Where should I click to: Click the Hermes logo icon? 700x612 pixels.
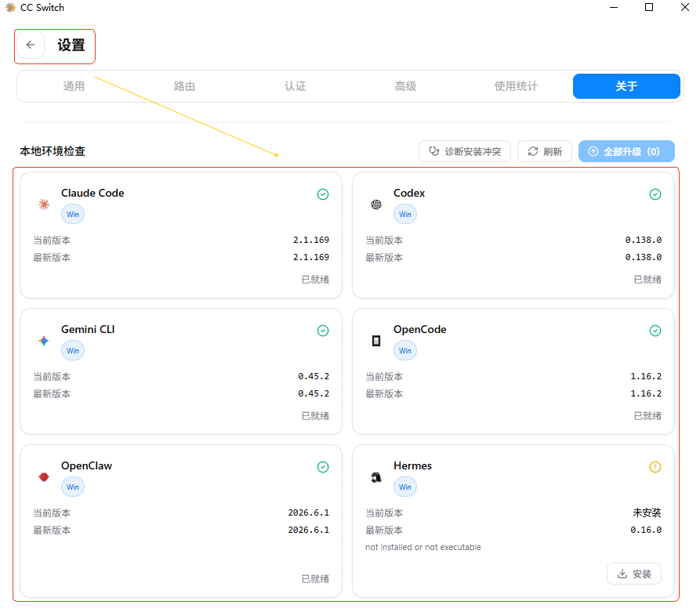tap(376, 477)
